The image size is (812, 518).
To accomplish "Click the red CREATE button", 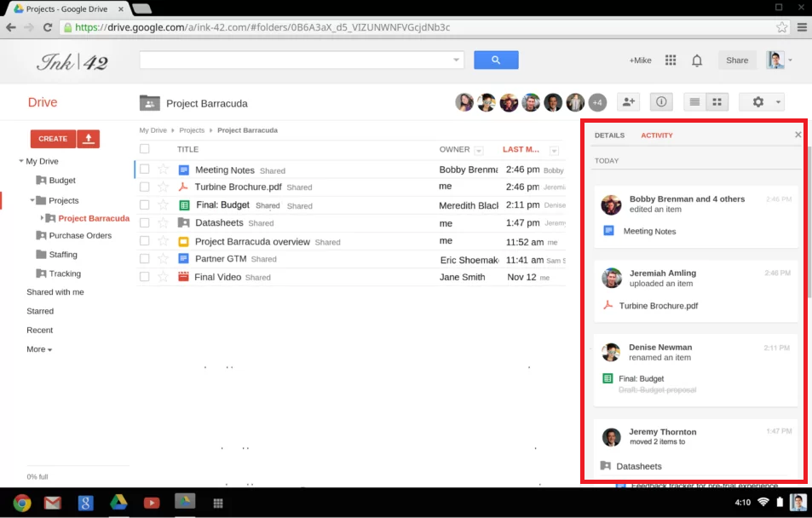I will pyautogui.click(x=53, y=139).
